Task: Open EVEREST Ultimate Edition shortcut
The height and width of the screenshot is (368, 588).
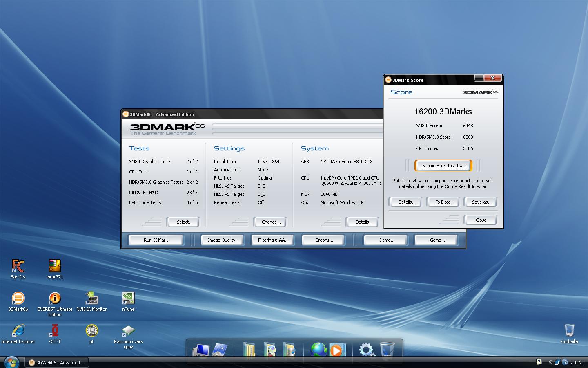Action: [x=55, y=303]
